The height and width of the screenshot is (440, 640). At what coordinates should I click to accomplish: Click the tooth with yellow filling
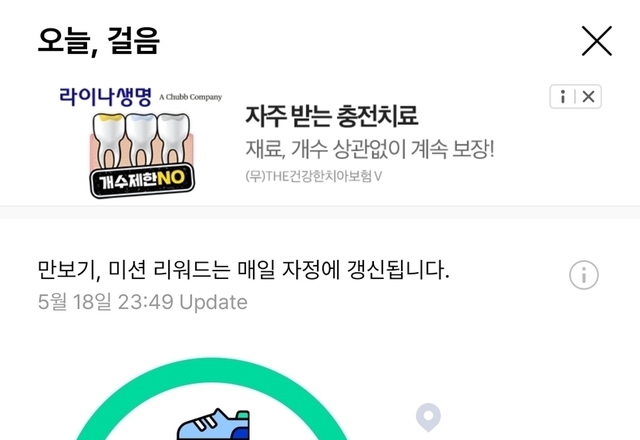tap(108, 141)
